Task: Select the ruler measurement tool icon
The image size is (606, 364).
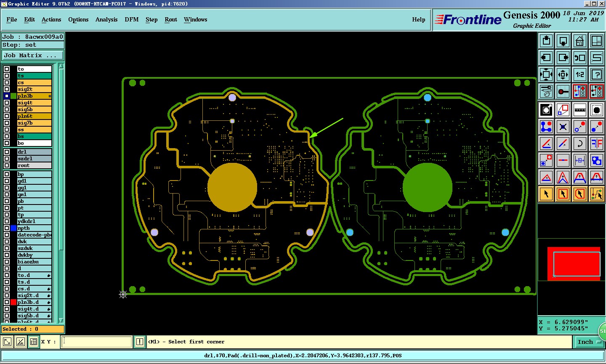Action: 580,110
